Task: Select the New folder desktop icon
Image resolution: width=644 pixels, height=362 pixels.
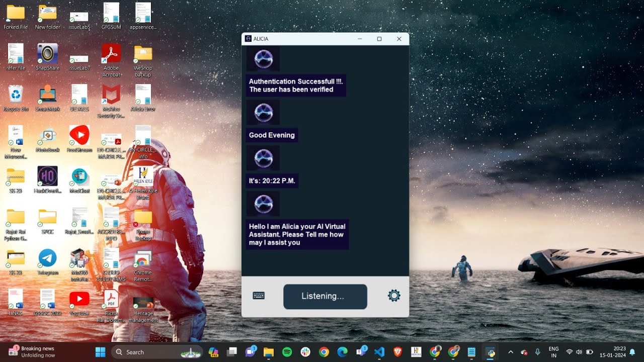Action: point(47,17)
